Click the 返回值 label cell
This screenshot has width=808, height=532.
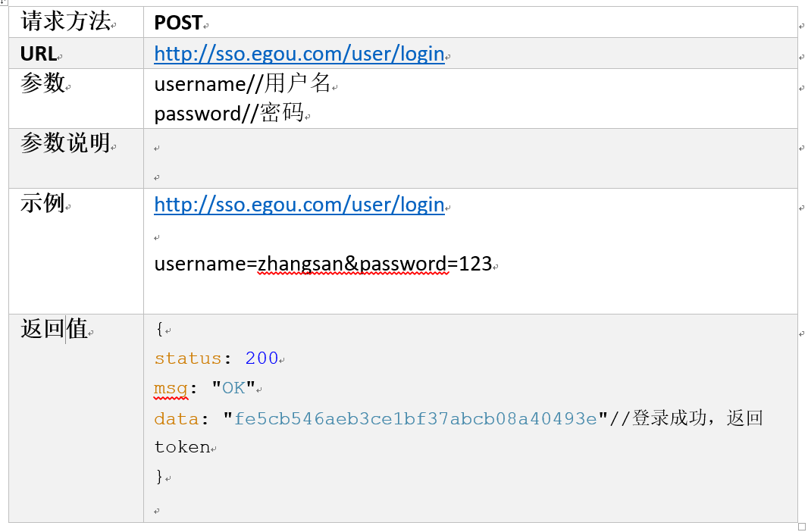point(77,418)
